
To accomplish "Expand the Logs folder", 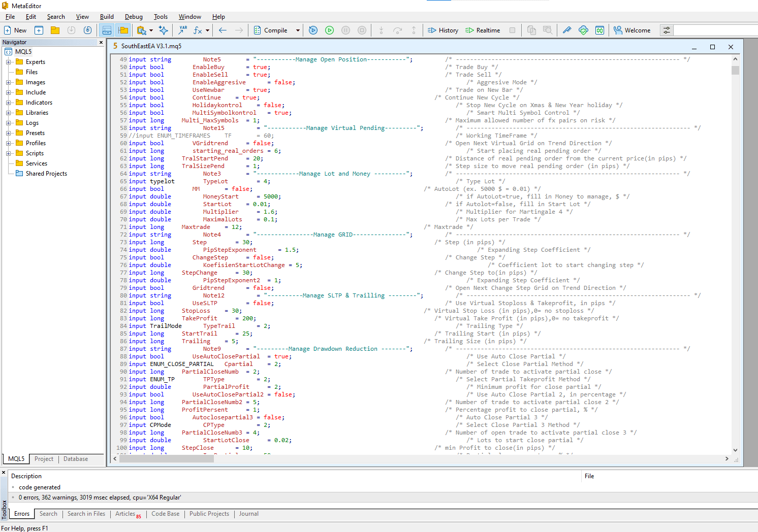I will tap(8, 123).
